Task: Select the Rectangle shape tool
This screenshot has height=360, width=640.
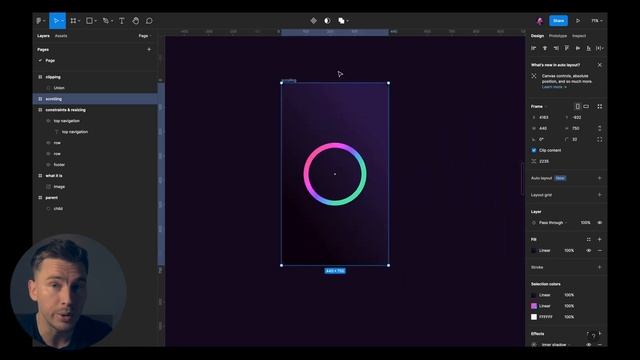Action: click(x=91, y=21)
